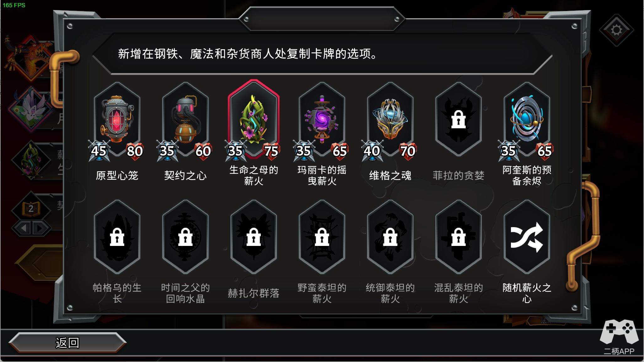Click the locked 混乱泰坦的薪火 heart

click(458, 237)
